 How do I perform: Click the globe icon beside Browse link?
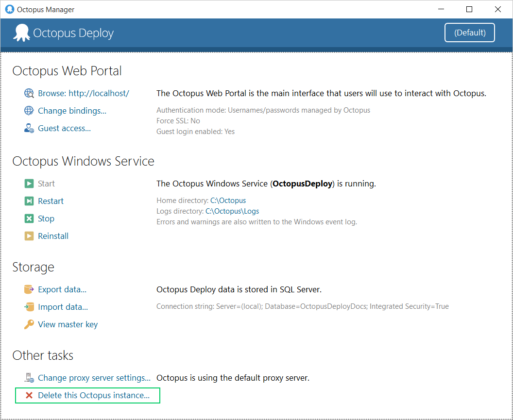[x=29, y=93]
